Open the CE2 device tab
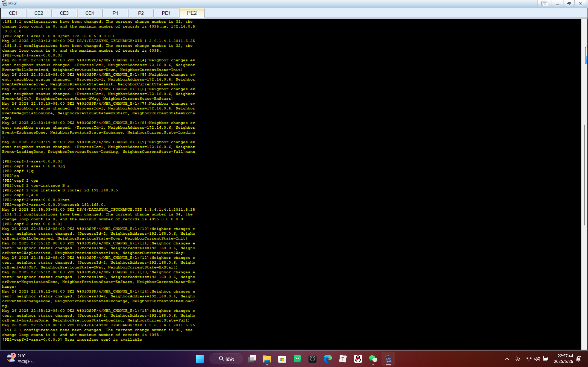Image resolution: width=588 pixels, height=367 pixels. 39,13
